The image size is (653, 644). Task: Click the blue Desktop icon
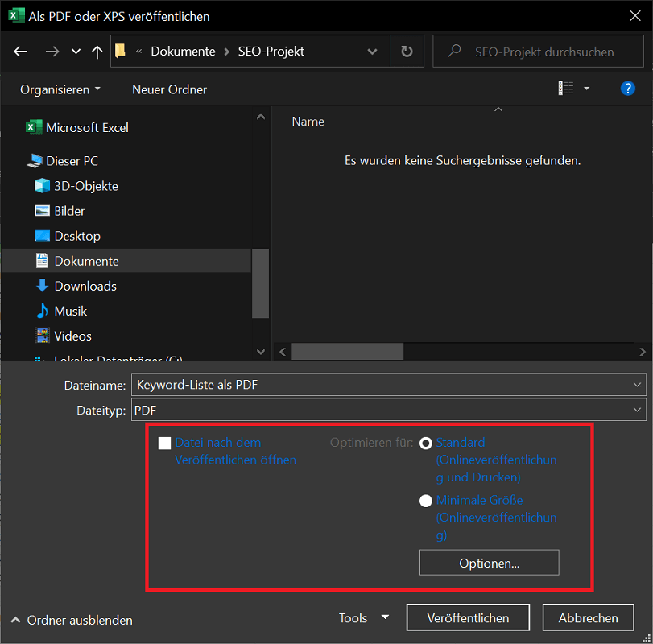42,236
